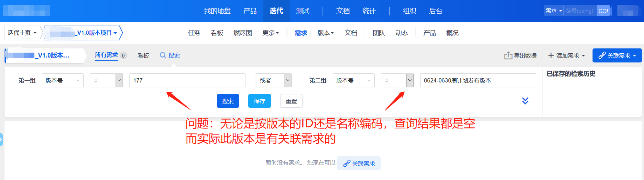Open the 看板 tab beside 所有需求

[x=143, y=55]
